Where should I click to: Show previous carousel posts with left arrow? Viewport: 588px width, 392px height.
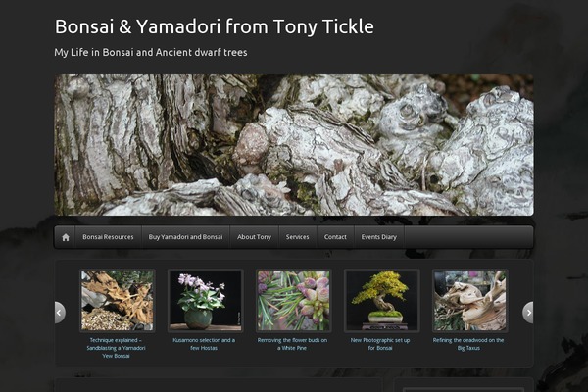pos(60,312)
